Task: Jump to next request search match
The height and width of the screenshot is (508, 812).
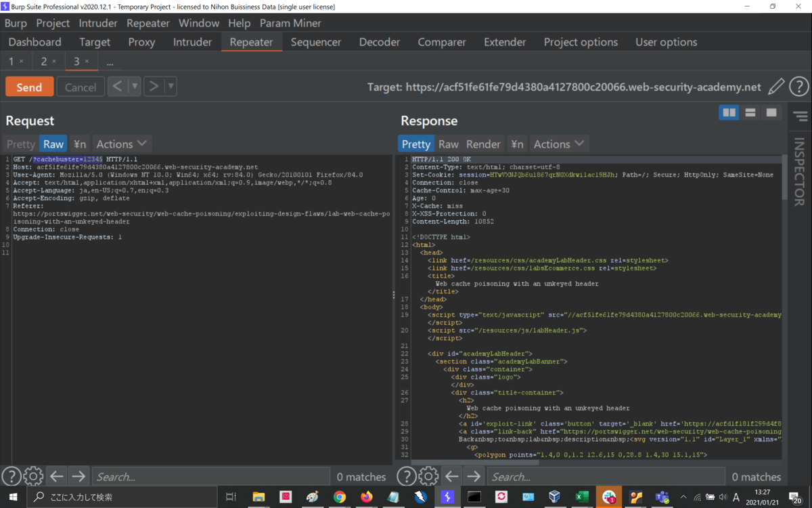Action: pyautogui.click(x=78, y=476)
